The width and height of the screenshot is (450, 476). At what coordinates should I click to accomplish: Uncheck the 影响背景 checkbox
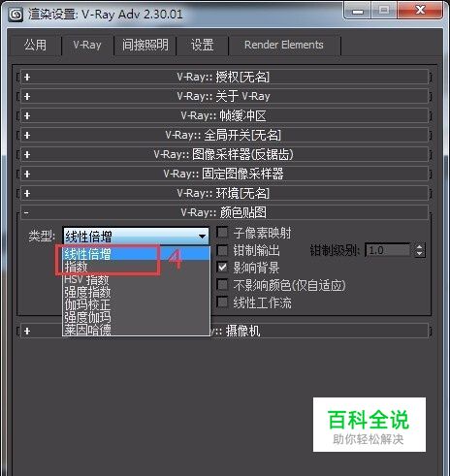click(x=222, y=268)
